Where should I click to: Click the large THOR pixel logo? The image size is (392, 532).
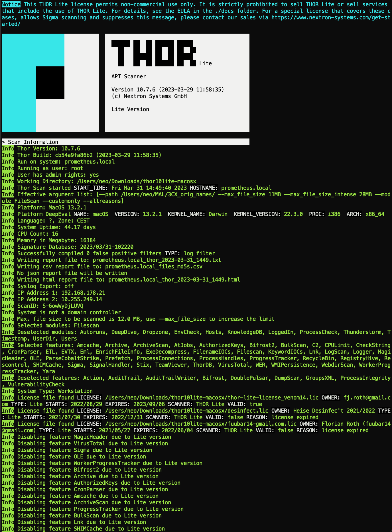pyautogui.click(x=154, y=53)
